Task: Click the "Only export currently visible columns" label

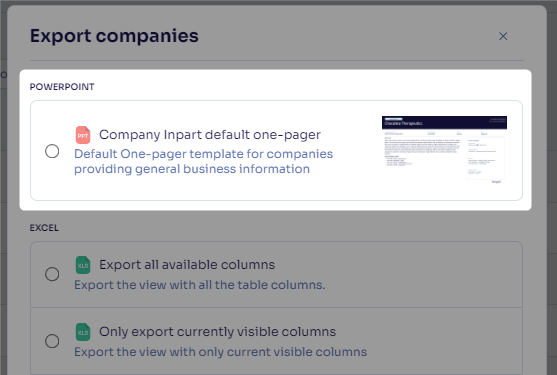Action: coord(217,332)
